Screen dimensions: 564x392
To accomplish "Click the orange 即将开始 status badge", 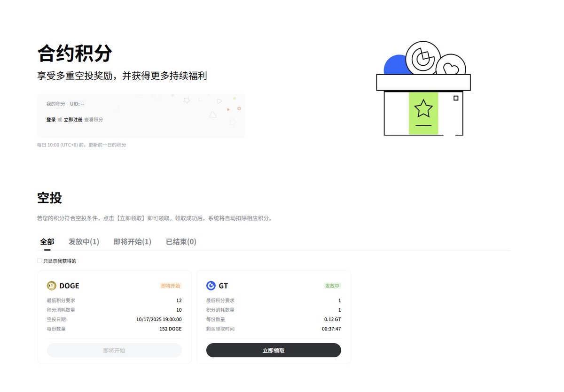I will click(x=171, y=285).
